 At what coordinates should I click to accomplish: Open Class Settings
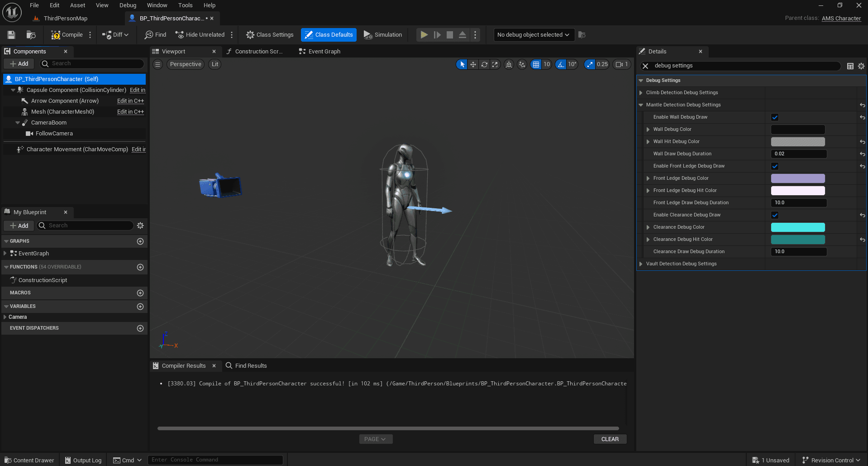pos(270,35)
